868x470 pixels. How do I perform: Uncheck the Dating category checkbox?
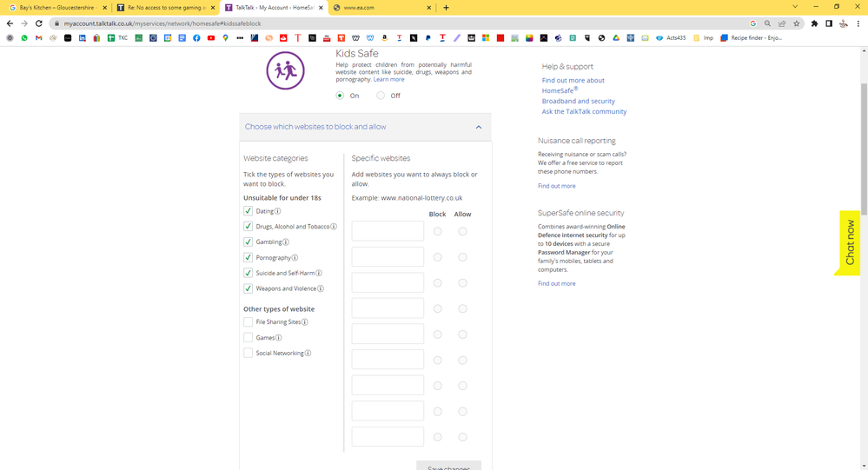248,211
